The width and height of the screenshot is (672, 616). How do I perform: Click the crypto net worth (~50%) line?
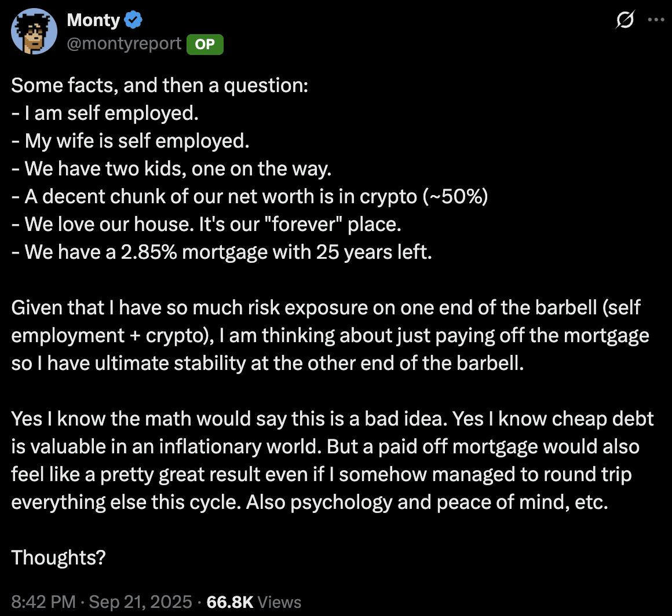point(250,197)
